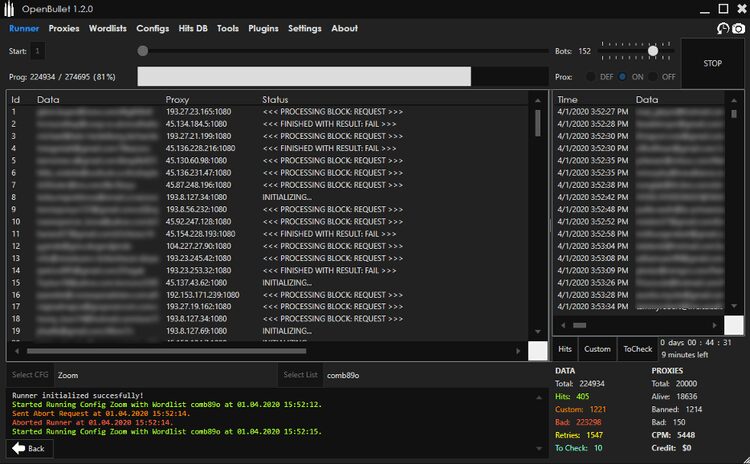Open the Wordlists menu
The image size is (750, 464).
(107, 29)
